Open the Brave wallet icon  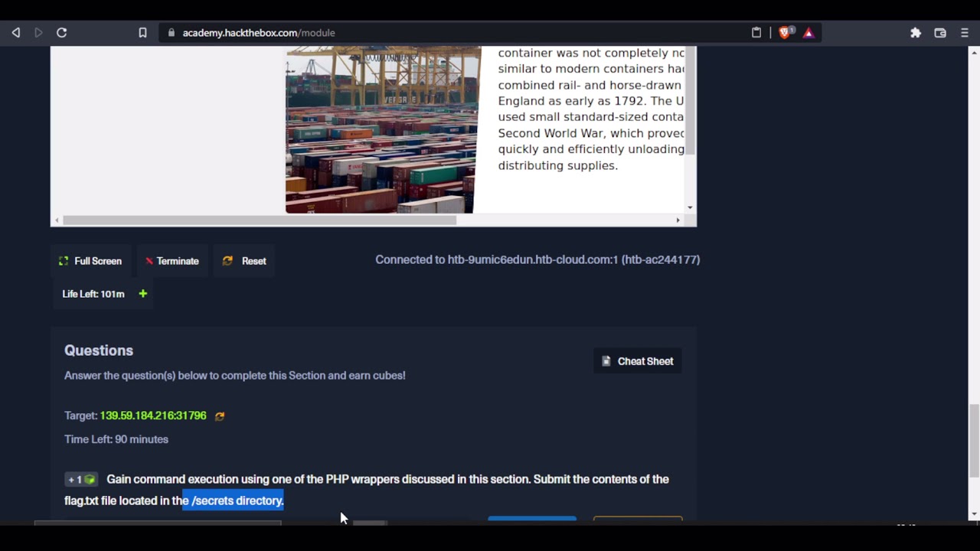940,33
